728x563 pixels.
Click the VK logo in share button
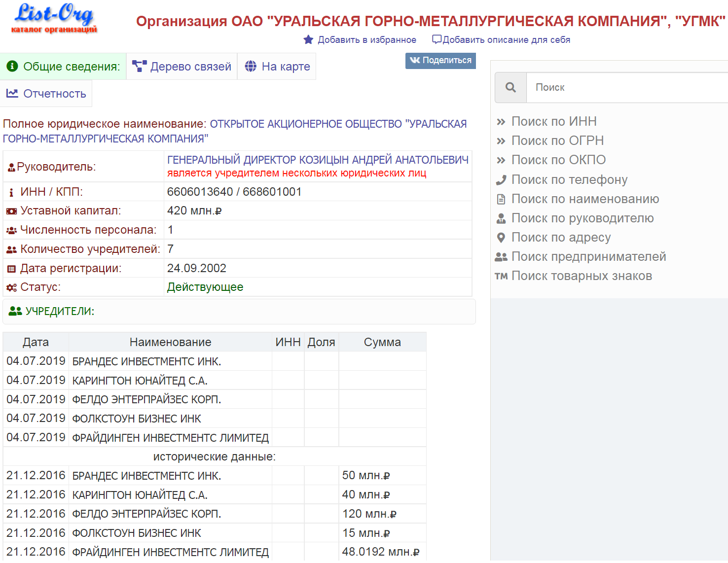click(415, 60)
